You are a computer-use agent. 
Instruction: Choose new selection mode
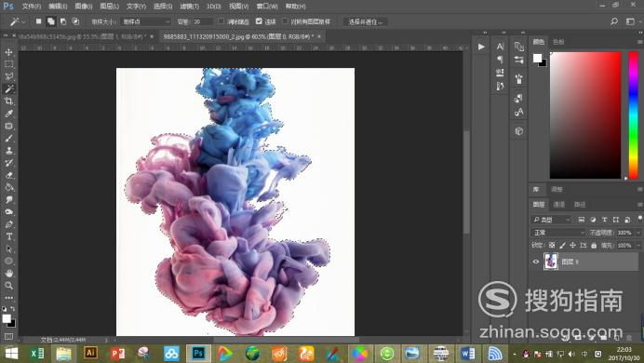click(38, 21)
